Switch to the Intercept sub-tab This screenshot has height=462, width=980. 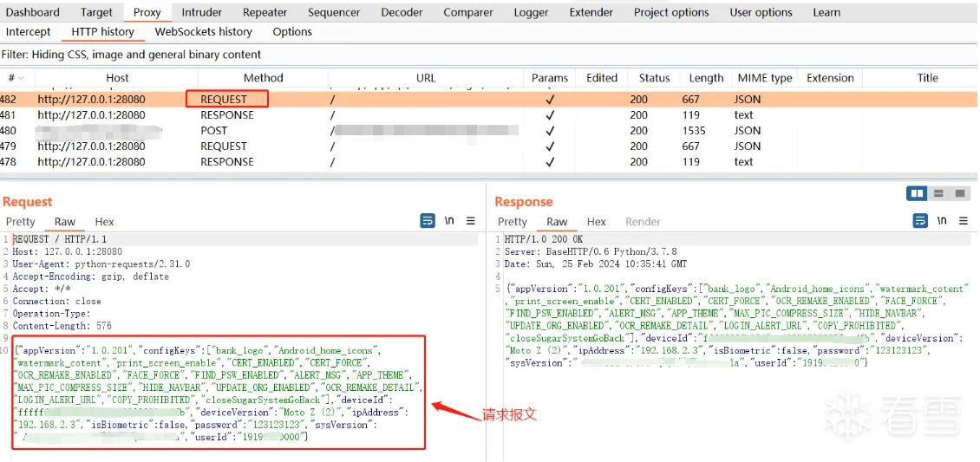(28, 32)
